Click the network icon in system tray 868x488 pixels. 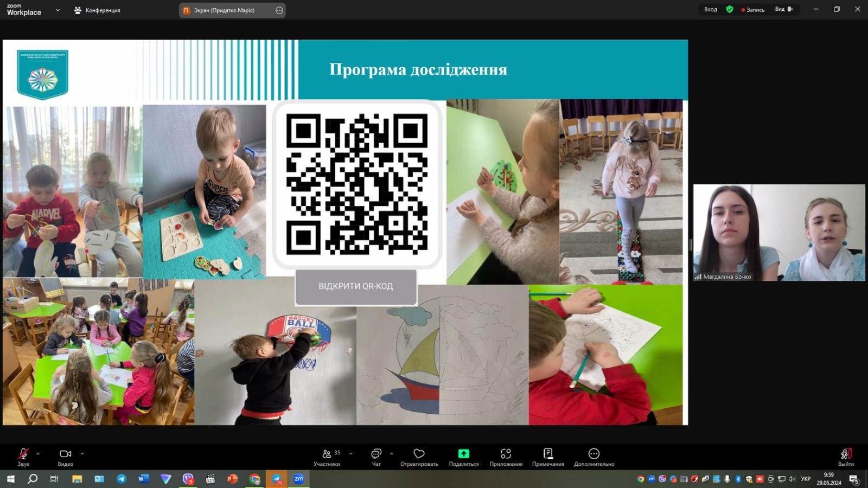781,479
